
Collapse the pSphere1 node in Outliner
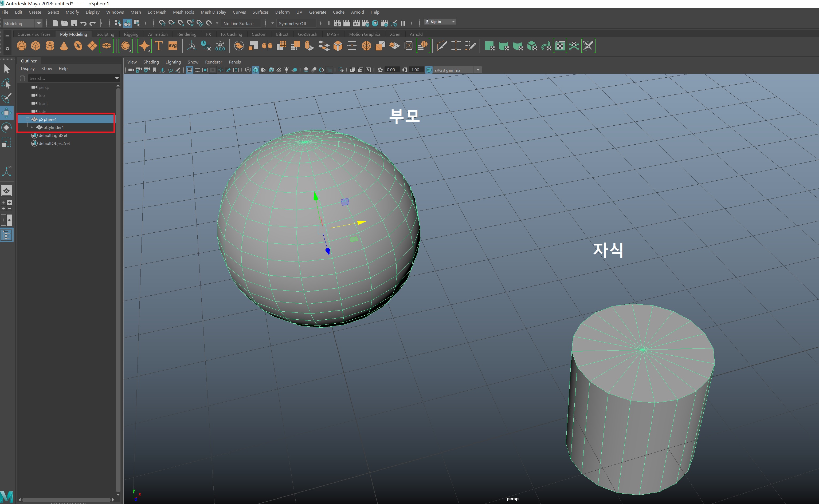click(x=27, y=119)
